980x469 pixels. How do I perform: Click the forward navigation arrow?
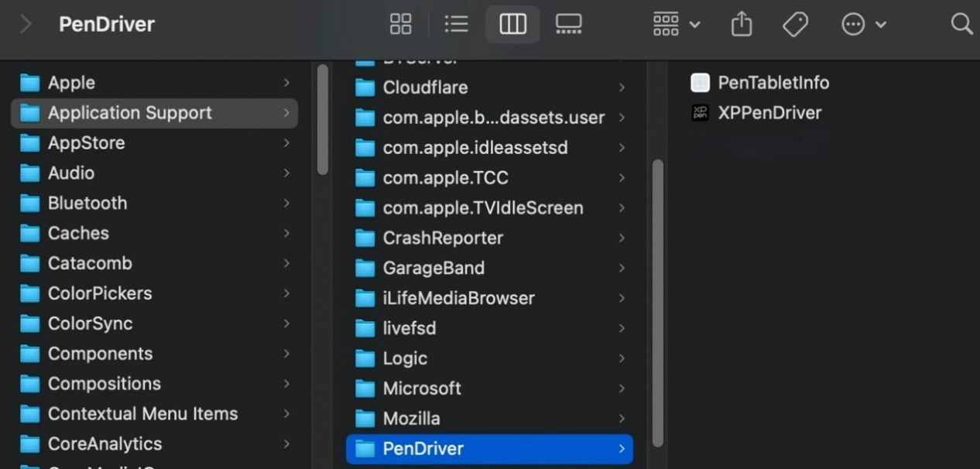tap(26, 25)
